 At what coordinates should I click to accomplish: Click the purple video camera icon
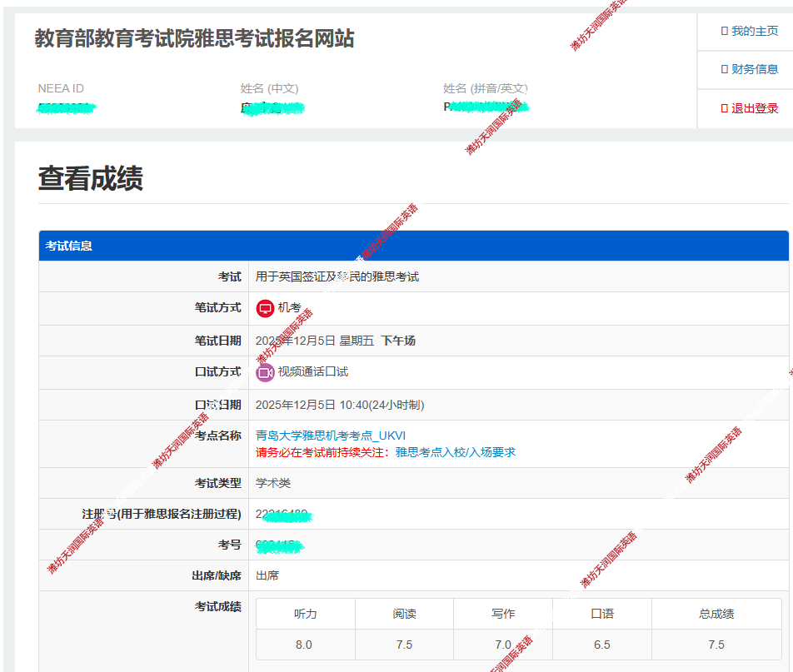(x=265, y=372)
